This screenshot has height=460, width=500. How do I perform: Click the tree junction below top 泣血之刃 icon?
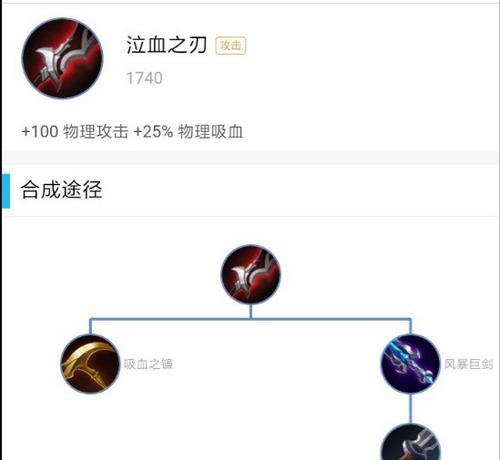tap(251, 312)
